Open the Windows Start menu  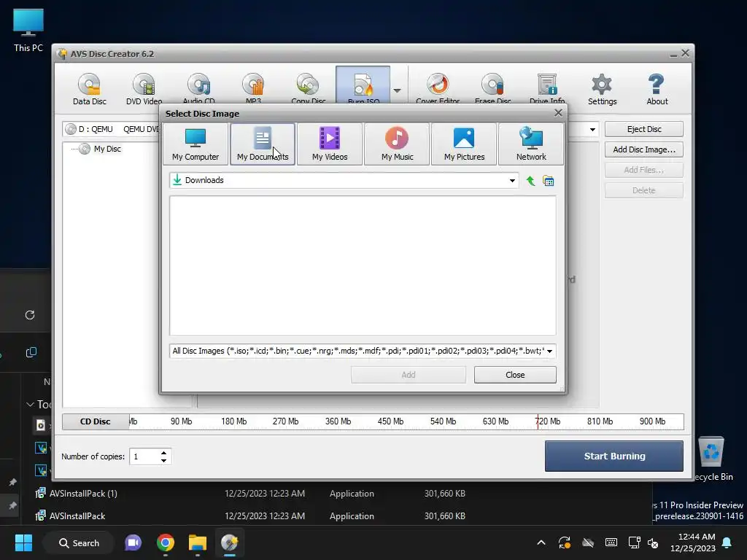pyautogui.click(x=23, y=542)
